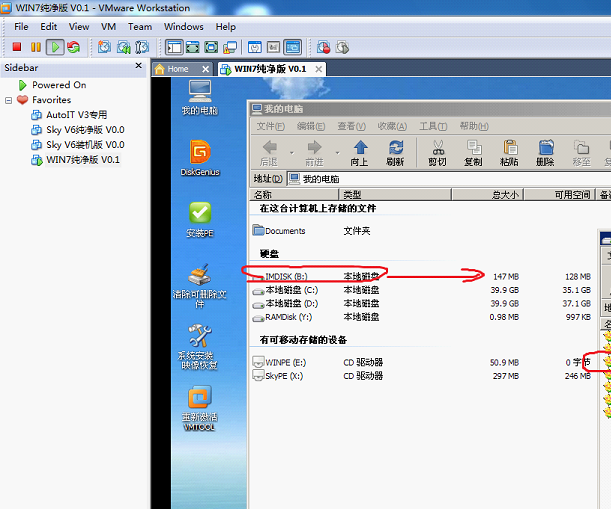
Task: Select the SkyPE (X:) CD drive
Action: pos(278,376)
